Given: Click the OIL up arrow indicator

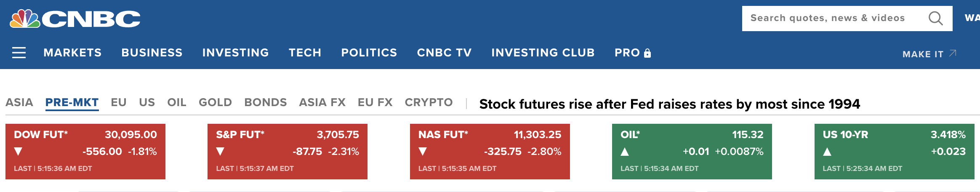Looking at the screenshot, I should (625, 152).
